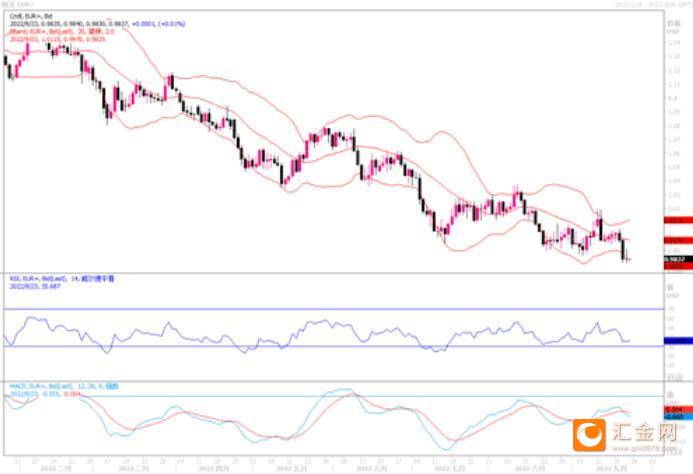Viewport: 693px width, 474px height.
Task: Click the upper red Bollinger price tag
Action: [x=678, y=220]
